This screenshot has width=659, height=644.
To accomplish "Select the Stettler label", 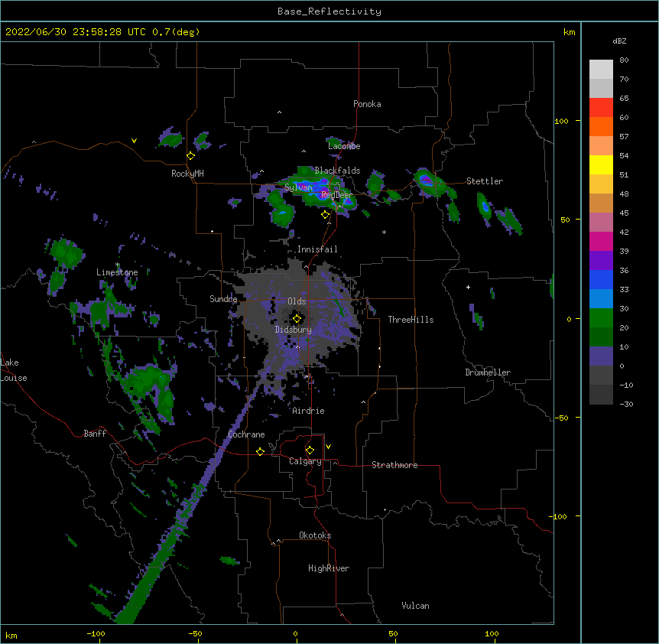I will (x=485, y=181).
